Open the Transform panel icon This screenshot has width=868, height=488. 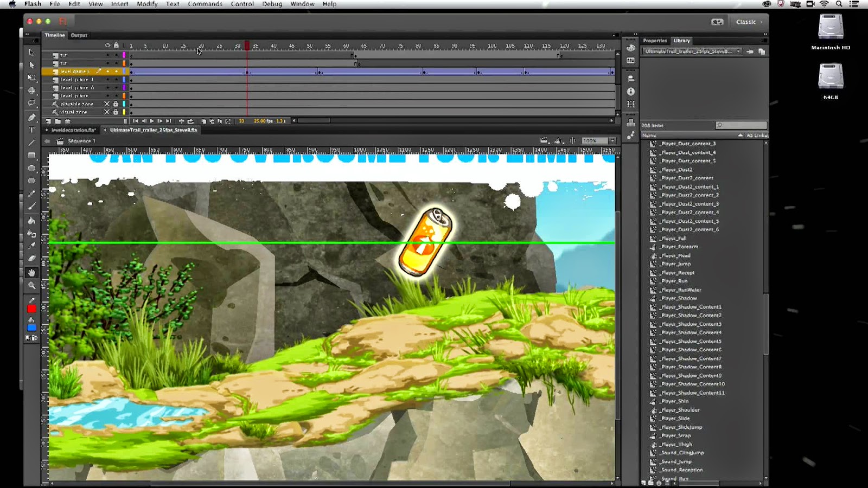[x=630, y=104]
